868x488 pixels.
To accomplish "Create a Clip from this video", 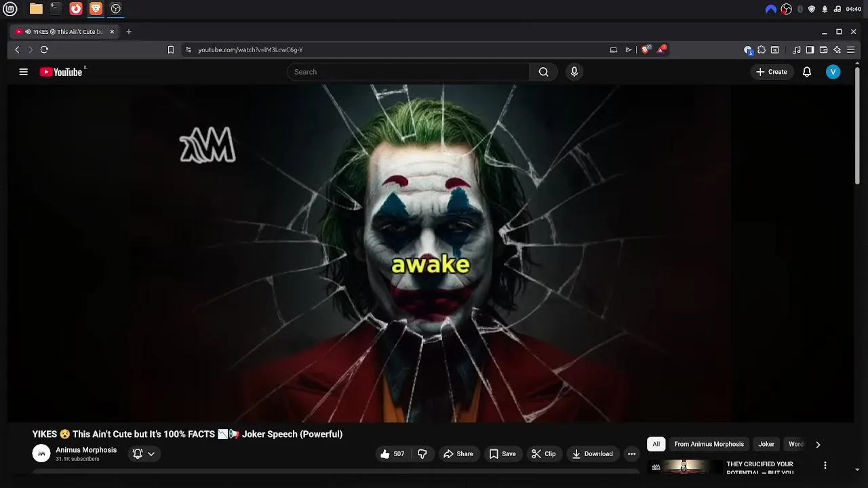I will point(544,454).
